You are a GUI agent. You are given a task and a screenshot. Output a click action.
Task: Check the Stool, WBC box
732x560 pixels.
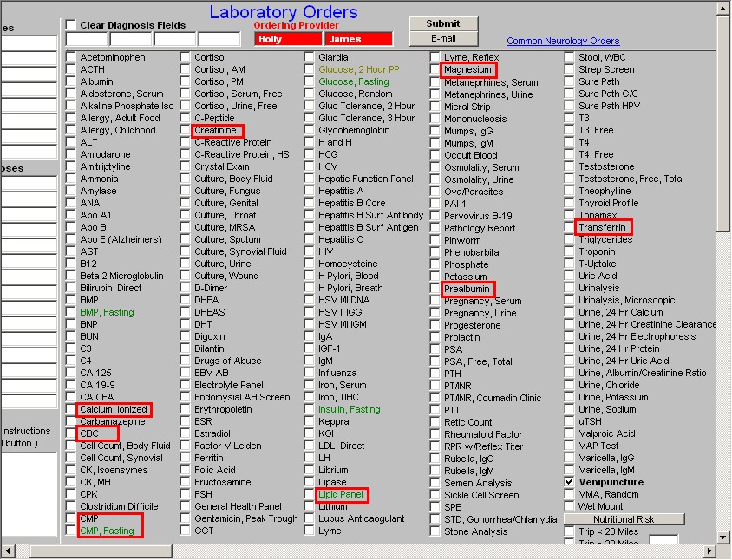[x=569, y=57]
